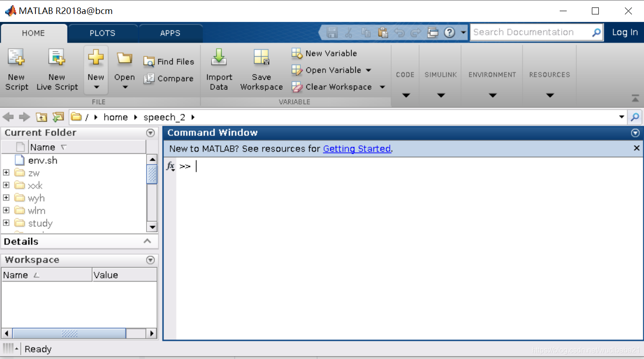Expand the study folder
The height and width of the screenshot is (359, 644).
pos(6,223)
